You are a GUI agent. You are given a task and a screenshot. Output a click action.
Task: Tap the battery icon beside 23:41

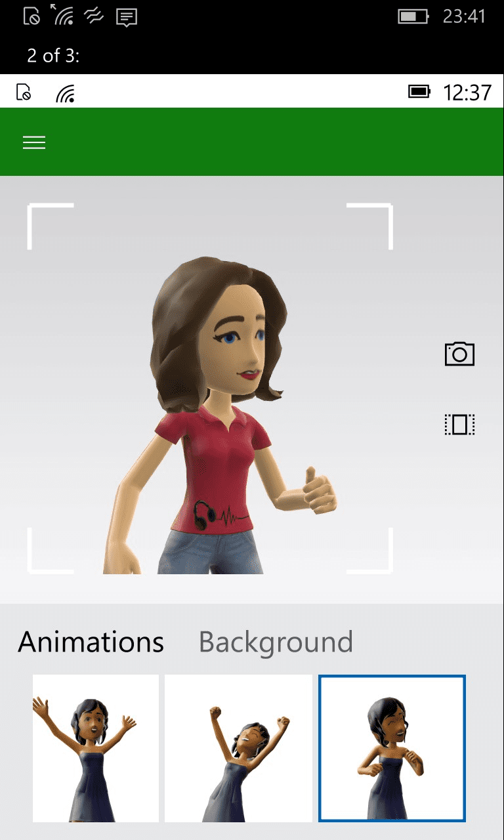click(x=413, y=16)
